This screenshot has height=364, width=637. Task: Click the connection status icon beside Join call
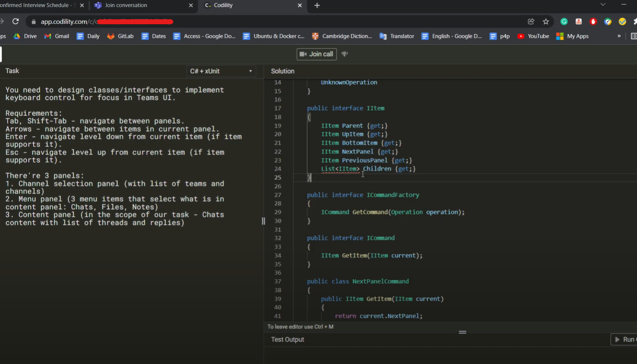click(x=345, y=54)
